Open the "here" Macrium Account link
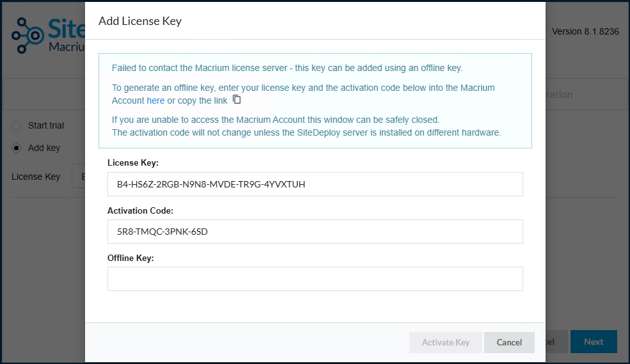 (155, 100)
